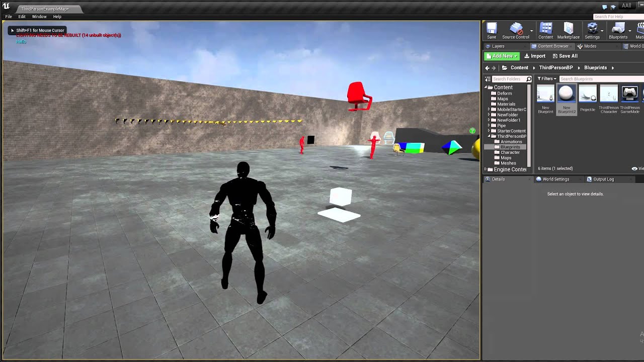Viewport: 644px width, 362px height.
Task: Expand the NewFolder1 tree arrow
Action: (x=489, y=121)
